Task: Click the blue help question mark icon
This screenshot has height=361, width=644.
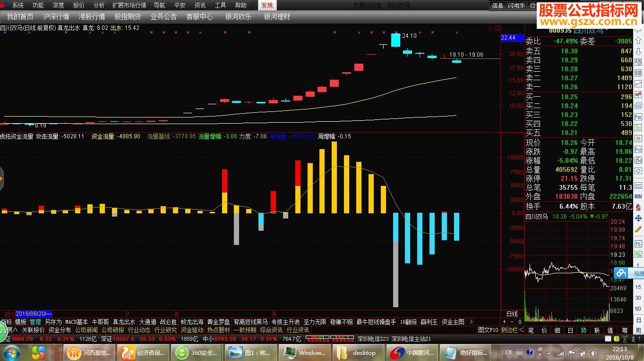Action: pos(530,352)
